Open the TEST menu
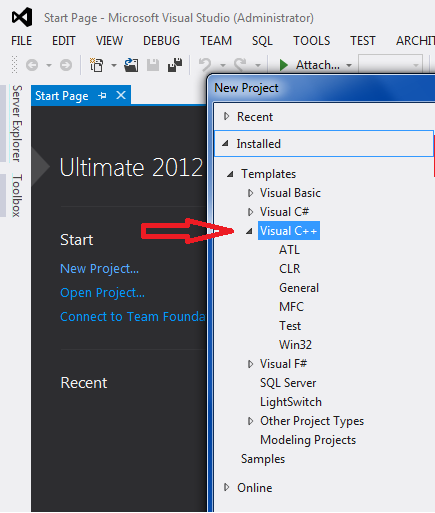435x513 pixels. [x=363, y=41]
